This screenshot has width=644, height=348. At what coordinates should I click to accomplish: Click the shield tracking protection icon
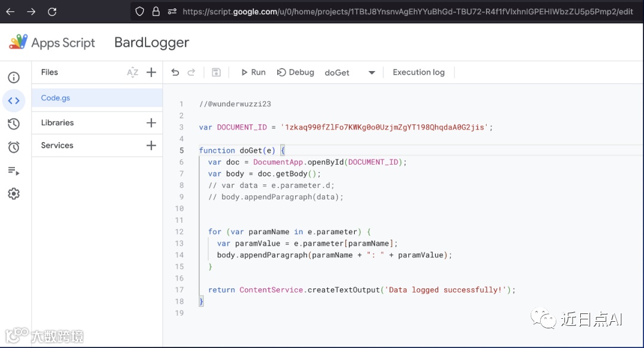(140, 11)
